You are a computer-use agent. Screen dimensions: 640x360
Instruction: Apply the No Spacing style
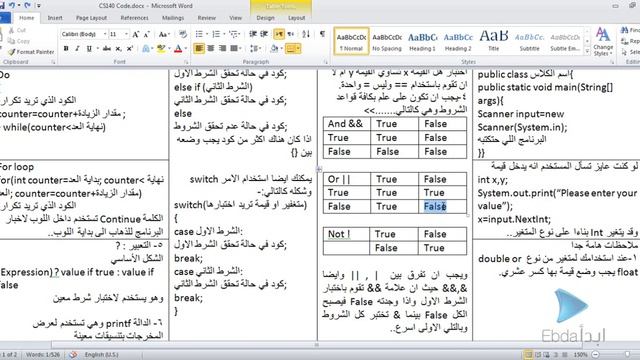[387, 41]
